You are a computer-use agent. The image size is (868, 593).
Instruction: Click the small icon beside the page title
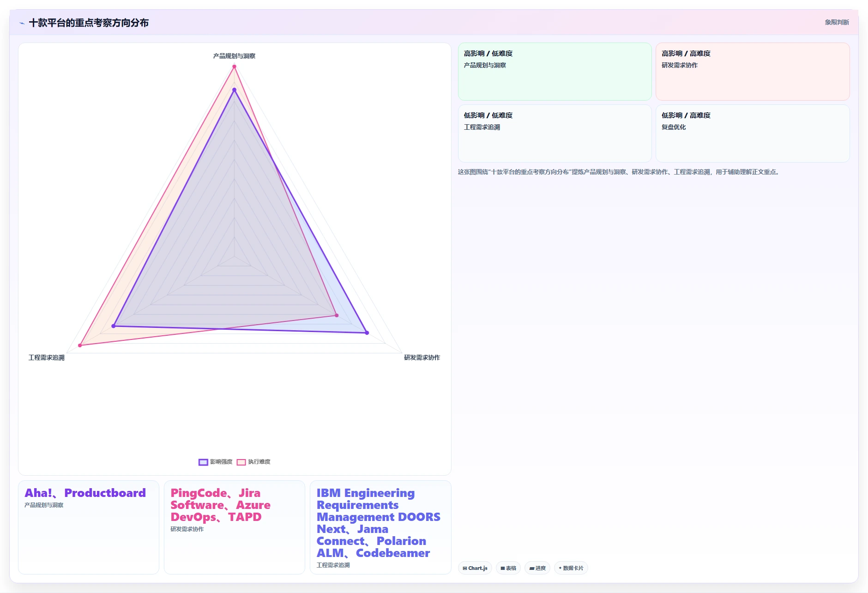point(22,23)
